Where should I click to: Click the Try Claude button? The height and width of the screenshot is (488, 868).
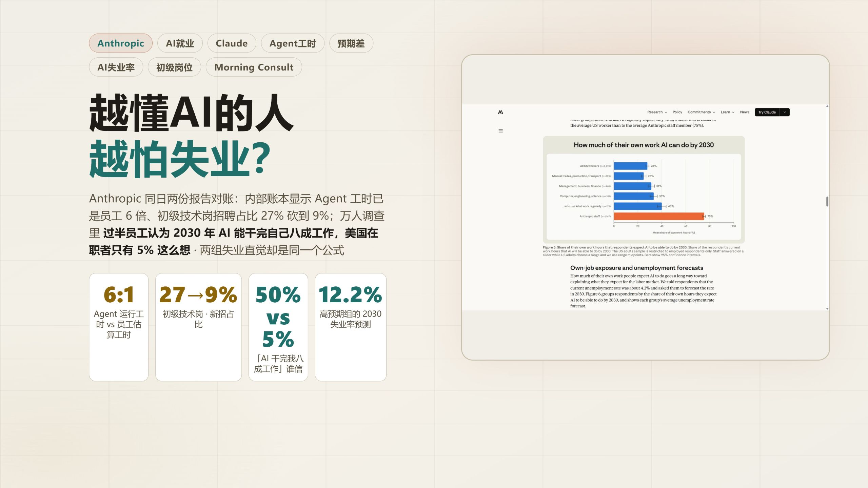click(x=767, y=112)
